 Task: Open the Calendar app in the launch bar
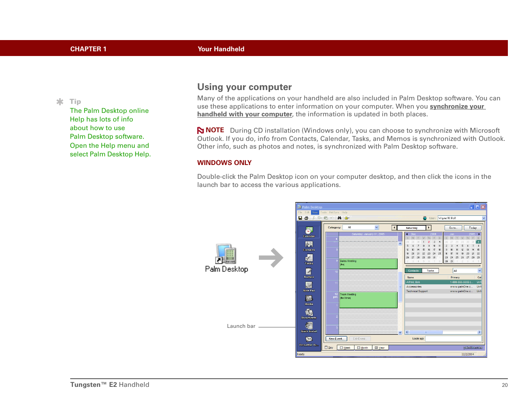click(309, 231)
